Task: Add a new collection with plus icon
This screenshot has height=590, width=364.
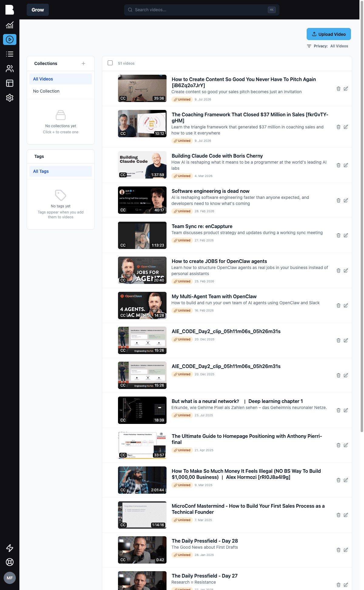Action: [x=83, y=63]
